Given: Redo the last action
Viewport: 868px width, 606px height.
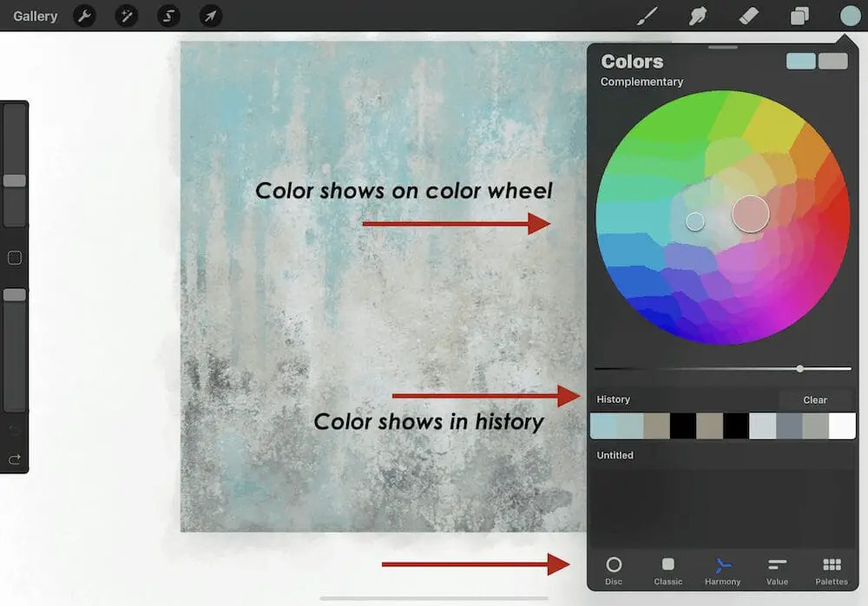Looking at the screenshot, I should point(15,459).
